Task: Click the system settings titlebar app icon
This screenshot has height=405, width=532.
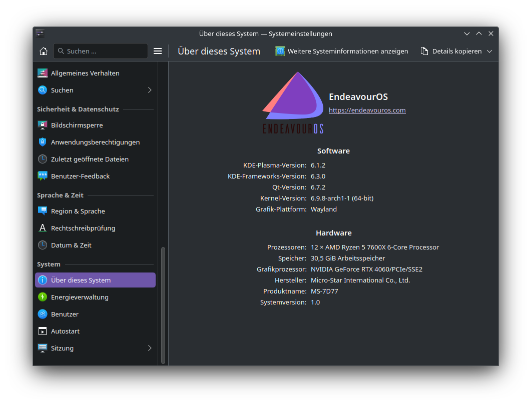Action: [x=40, y=33]
